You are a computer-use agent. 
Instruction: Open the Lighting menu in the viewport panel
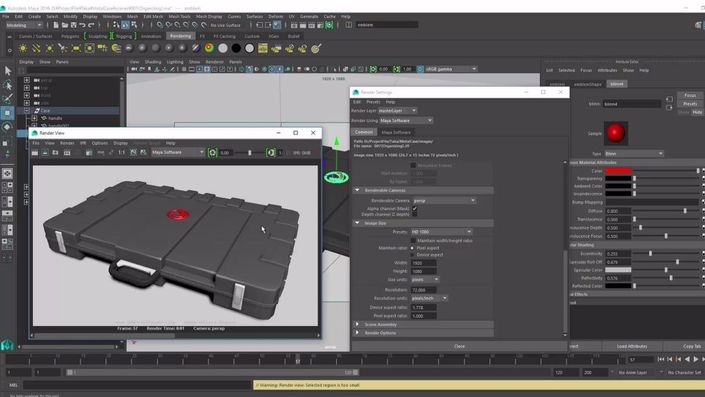pyautogui.click(x=175, y=62)
